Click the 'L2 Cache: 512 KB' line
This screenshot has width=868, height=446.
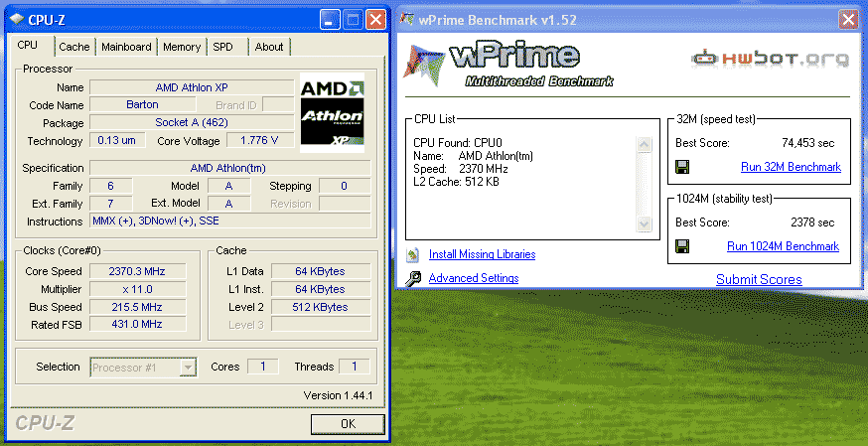coord(456,182)
